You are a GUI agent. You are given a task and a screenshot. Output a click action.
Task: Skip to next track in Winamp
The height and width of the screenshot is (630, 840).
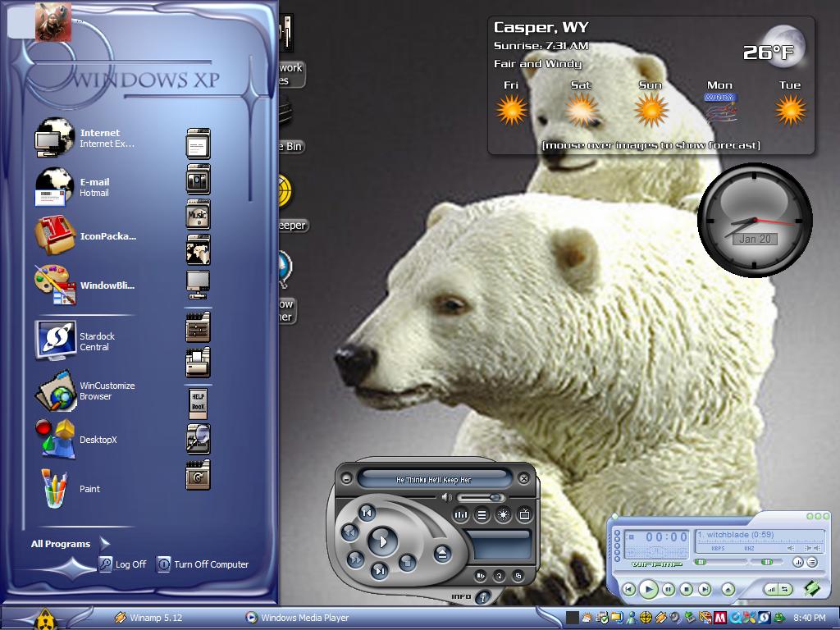pos(705,589)
